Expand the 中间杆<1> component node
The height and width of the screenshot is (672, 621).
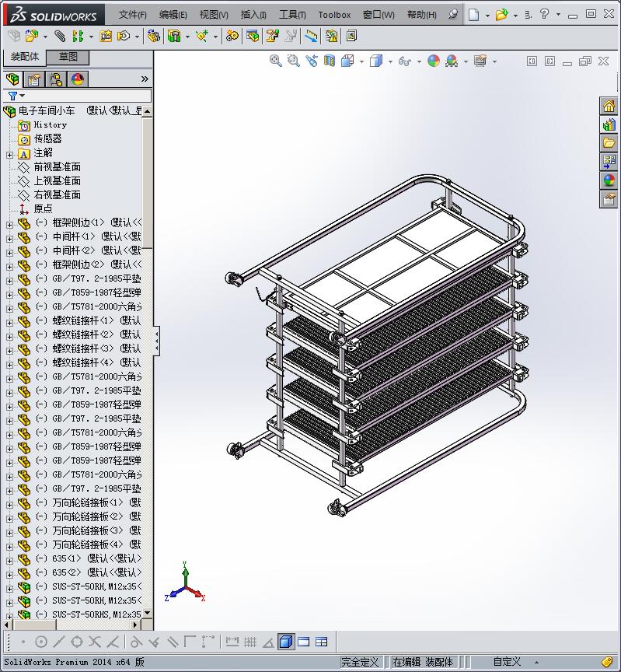(9, 239)
